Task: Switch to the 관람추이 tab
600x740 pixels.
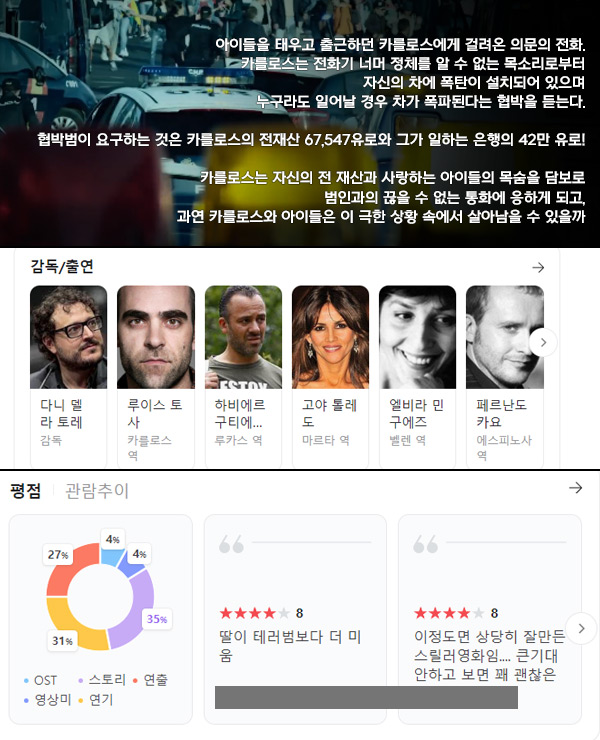Action: [x=97, y=491]
